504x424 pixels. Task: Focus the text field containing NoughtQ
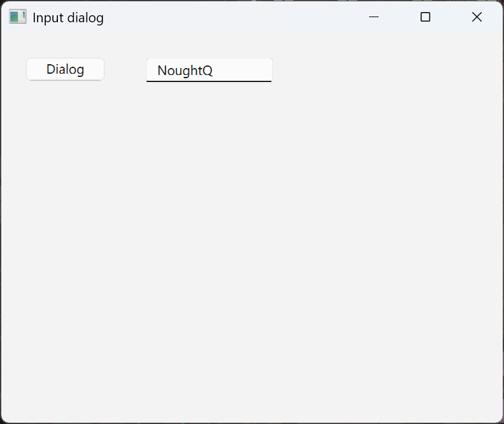(x=209, y=70)
